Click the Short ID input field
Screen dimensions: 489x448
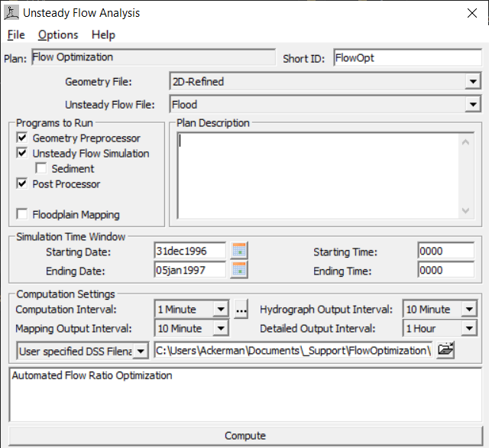click(406, 58)
